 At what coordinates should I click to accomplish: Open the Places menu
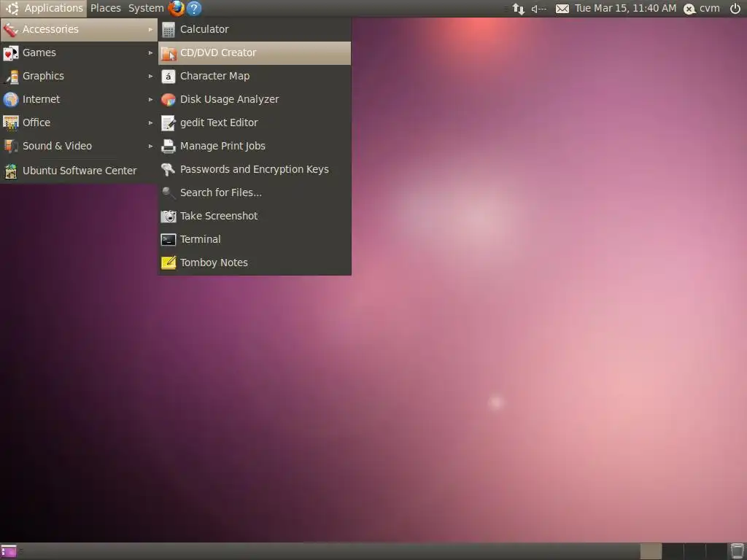105,8
